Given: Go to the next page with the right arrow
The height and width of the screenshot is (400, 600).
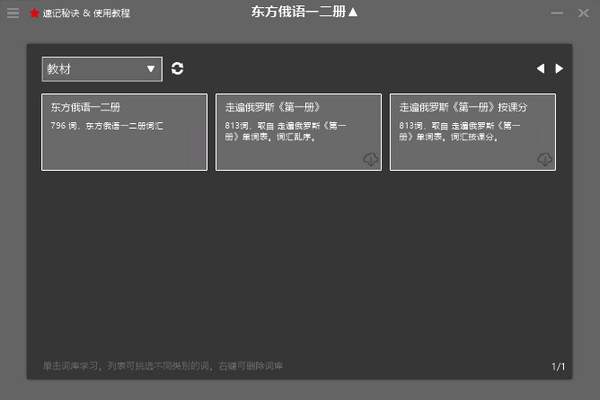Looking at the screenshot, I should click(x=559, y=69).
